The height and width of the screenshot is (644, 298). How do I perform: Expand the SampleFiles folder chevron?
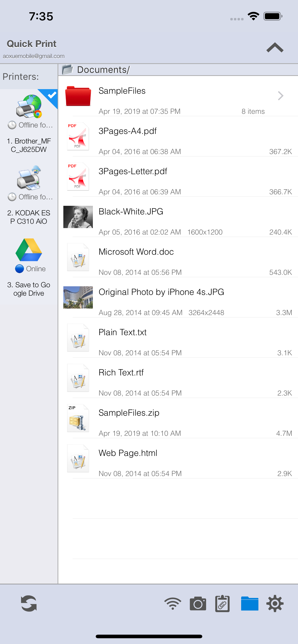tap(280, 96)
